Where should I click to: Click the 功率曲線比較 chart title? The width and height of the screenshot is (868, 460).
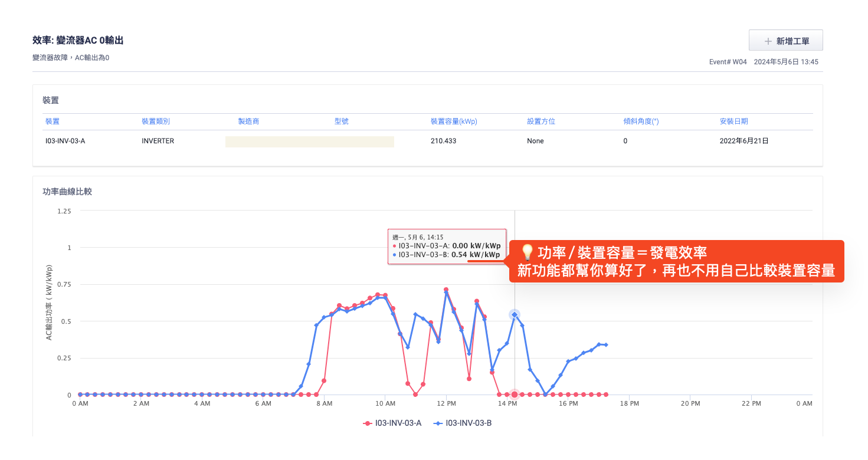(x=67, y=192)
